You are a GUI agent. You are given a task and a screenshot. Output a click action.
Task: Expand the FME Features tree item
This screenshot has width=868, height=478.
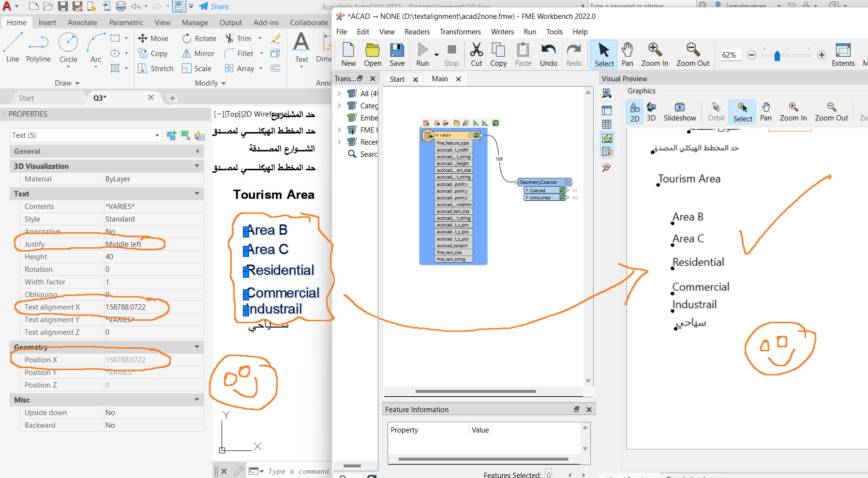[x=339, y=130]
